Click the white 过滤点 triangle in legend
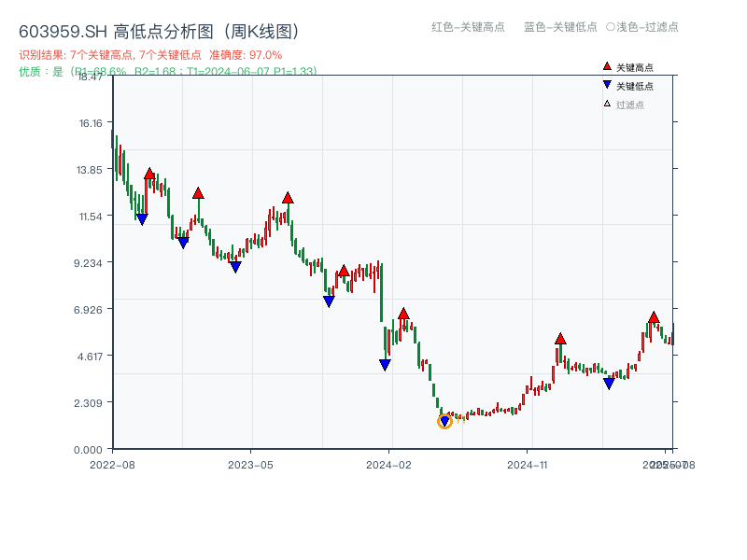This screenshot has width=747, height=560. (607, 104)
